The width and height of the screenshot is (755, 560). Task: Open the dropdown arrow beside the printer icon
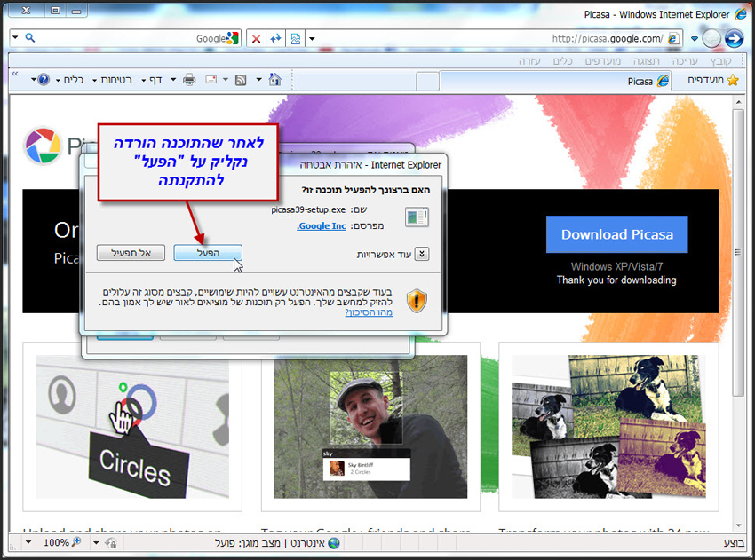tap(173, 79)
